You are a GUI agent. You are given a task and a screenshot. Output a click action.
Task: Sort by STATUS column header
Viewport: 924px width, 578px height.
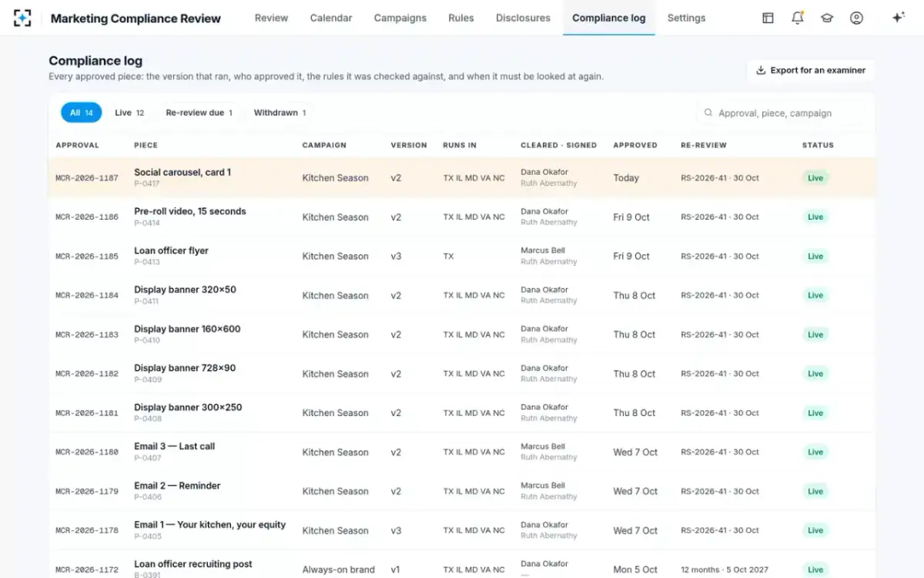[818, 145]
